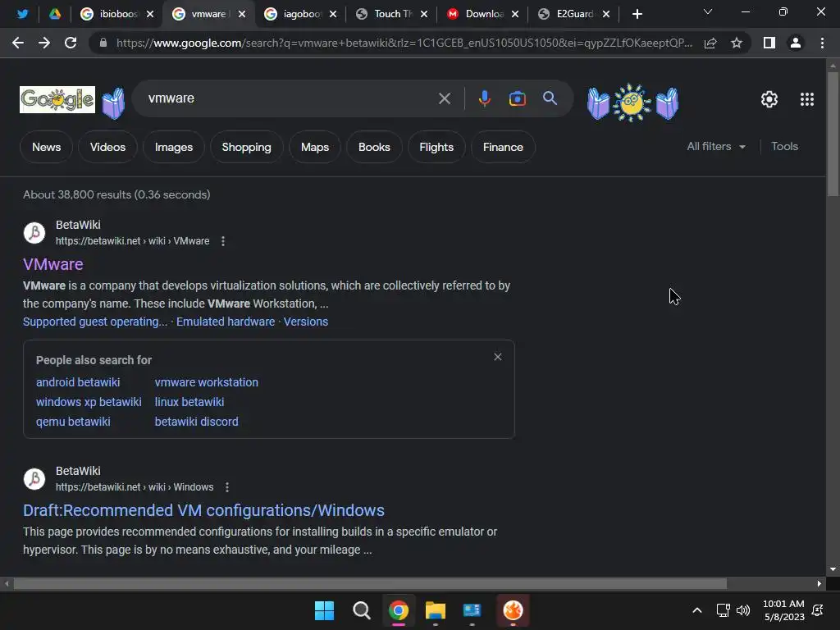Open Chrome three-dot menu
Image resolution: width=840 pixels, height=630 pixels.
pos(822,43)
